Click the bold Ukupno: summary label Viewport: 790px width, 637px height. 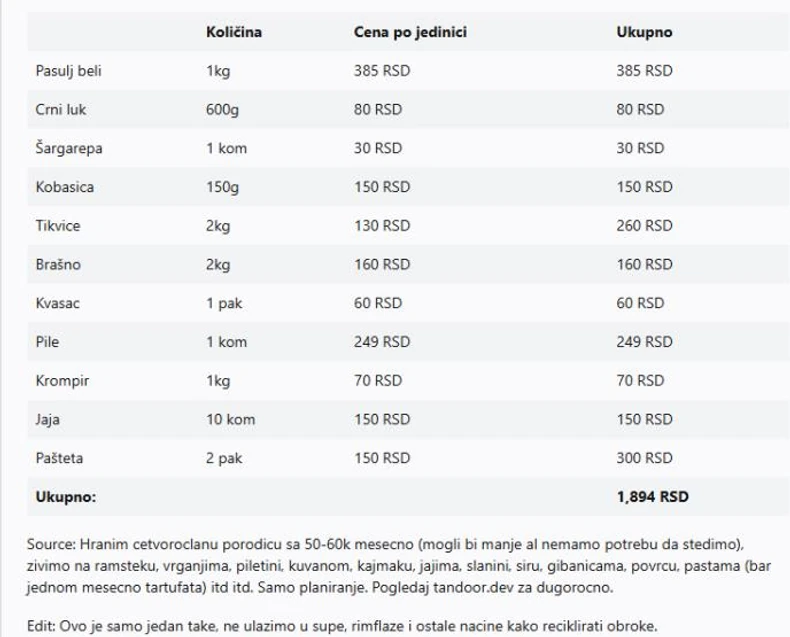pos(66,496)
